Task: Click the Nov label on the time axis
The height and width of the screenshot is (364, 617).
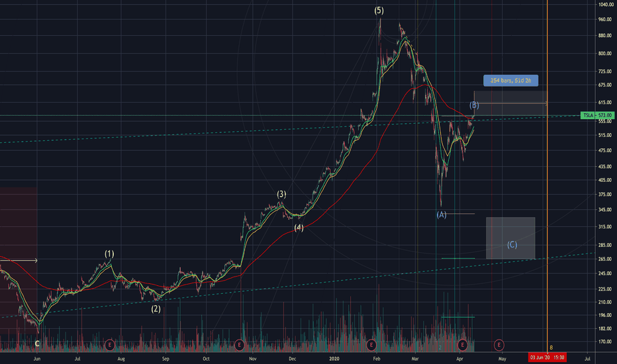Action: 253,359
